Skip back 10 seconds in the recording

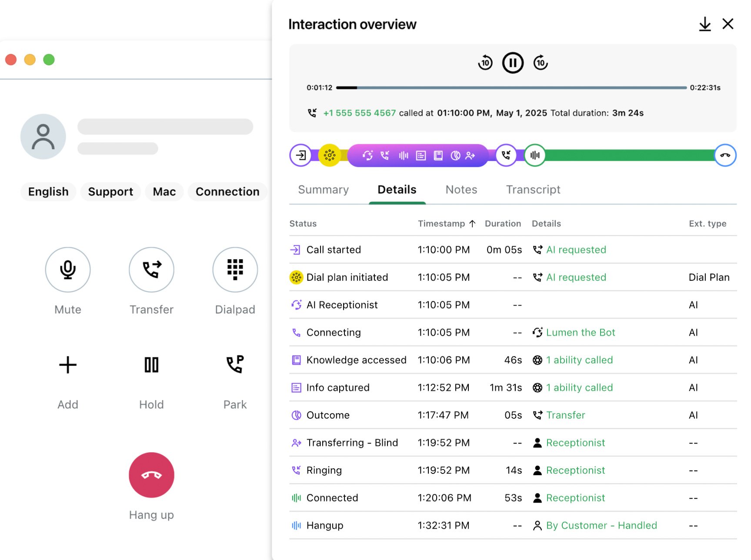pos(484,62)
